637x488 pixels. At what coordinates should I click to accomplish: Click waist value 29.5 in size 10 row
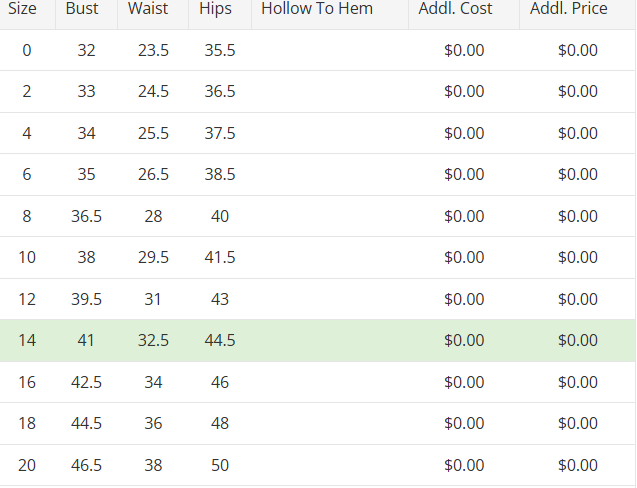(x=153, y=257)
